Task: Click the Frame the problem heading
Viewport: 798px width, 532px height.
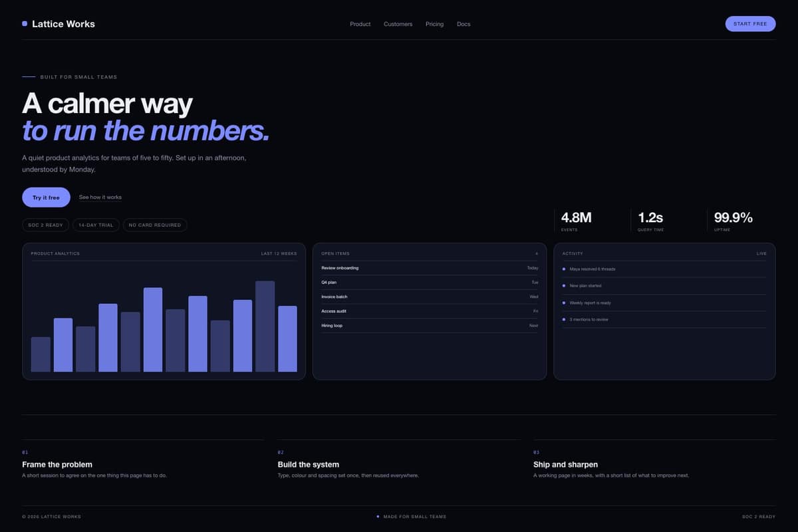Action: tap(57, 465)
